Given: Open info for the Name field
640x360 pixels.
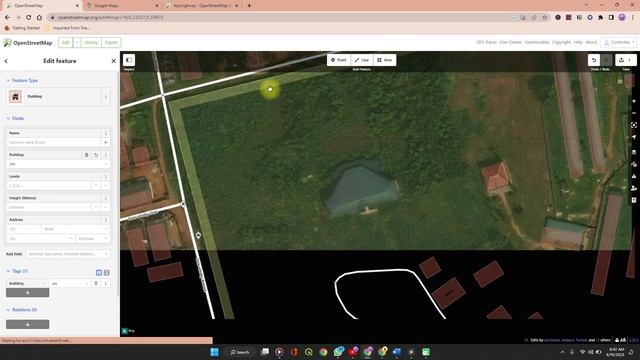Looking at the screenshot, I should (x=106, y=133).
